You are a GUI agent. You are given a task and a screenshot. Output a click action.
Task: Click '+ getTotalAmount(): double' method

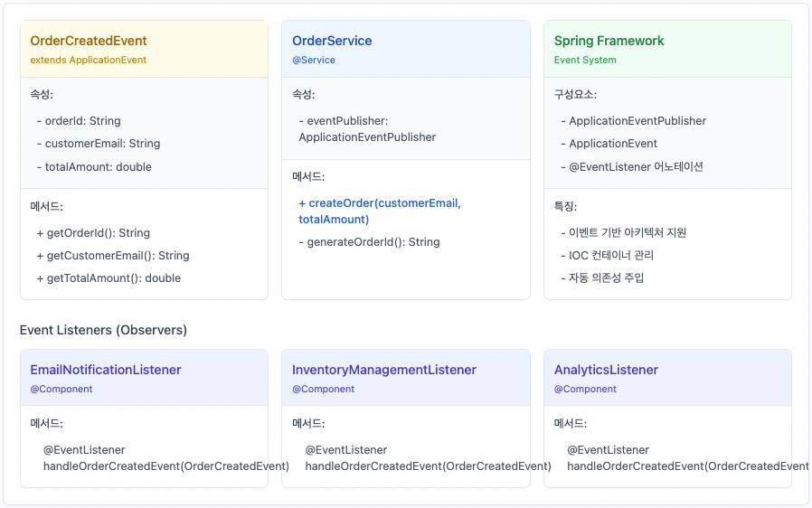(x=109, y=278)
